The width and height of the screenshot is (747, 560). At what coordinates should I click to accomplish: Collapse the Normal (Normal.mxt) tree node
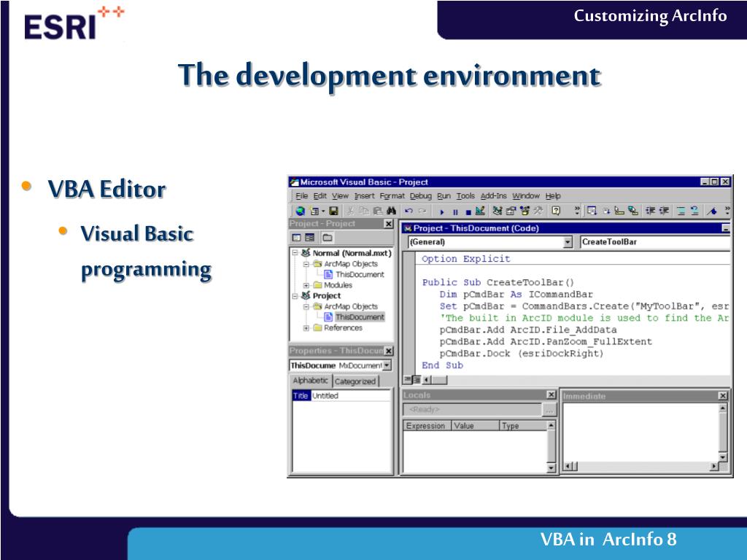(x=295, y=253)
